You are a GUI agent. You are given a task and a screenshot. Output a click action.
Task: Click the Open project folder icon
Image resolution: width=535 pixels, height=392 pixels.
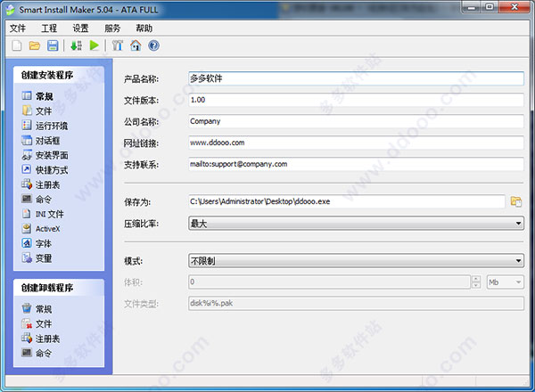pos(35,45)
